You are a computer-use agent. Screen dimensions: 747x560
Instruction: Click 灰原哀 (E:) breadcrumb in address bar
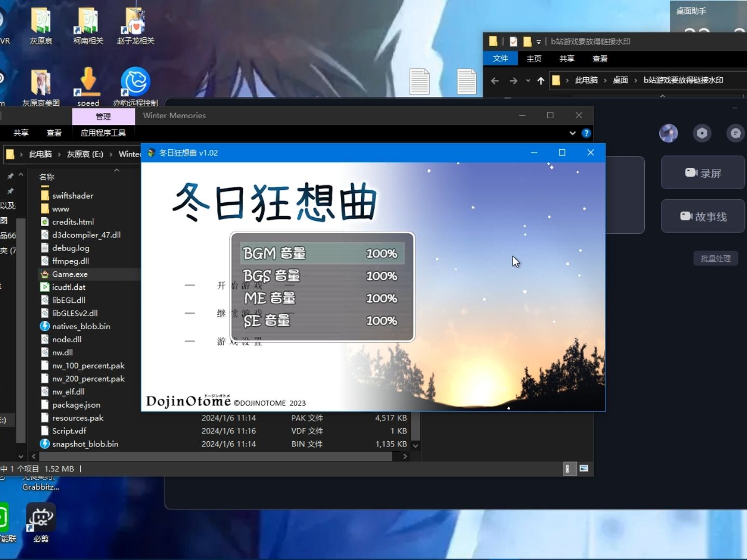[x=85, y=154]
